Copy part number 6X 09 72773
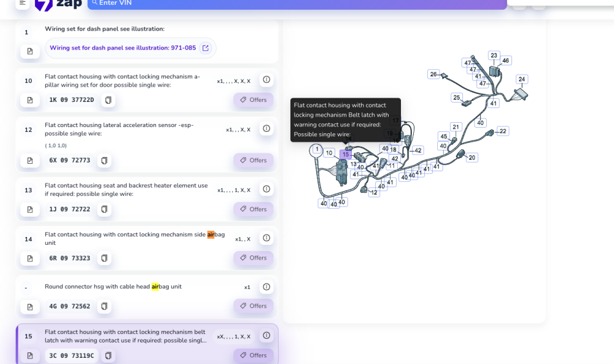Viewport: 614px width, 364px height. pyautogui.click(x=104, y=160)
